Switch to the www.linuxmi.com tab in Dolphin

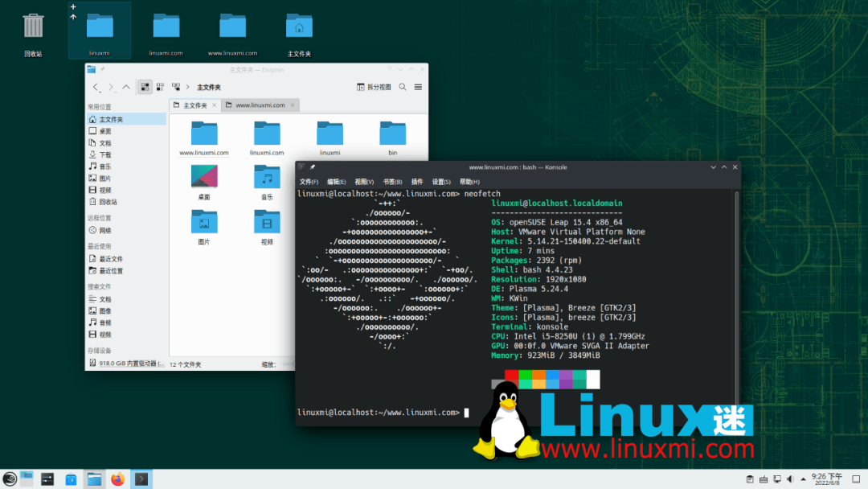[x=260, y=105]
